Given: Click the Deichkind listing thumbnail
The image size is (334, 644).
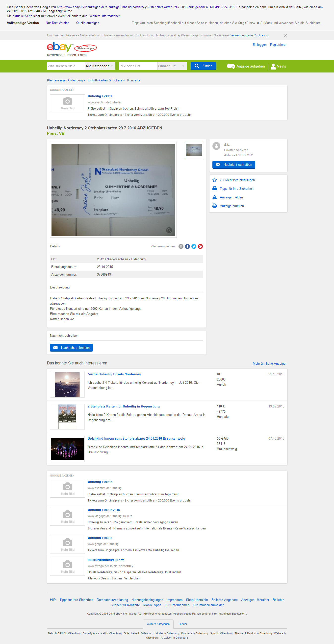Looking at the screenshot, I should click(67, 449).
